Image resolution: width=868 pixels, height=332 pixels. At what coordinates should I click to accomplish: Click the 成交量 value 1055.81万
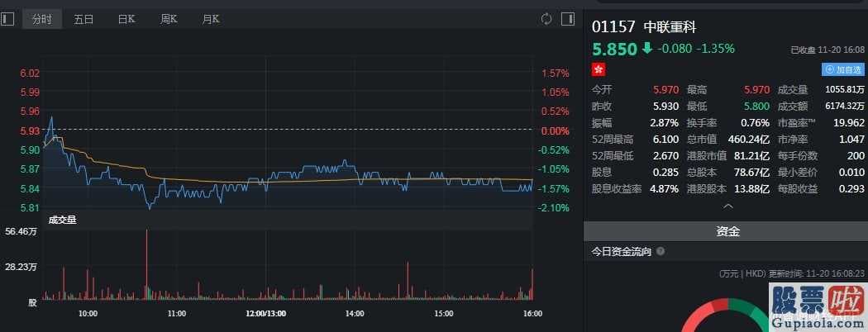[845, 90]
